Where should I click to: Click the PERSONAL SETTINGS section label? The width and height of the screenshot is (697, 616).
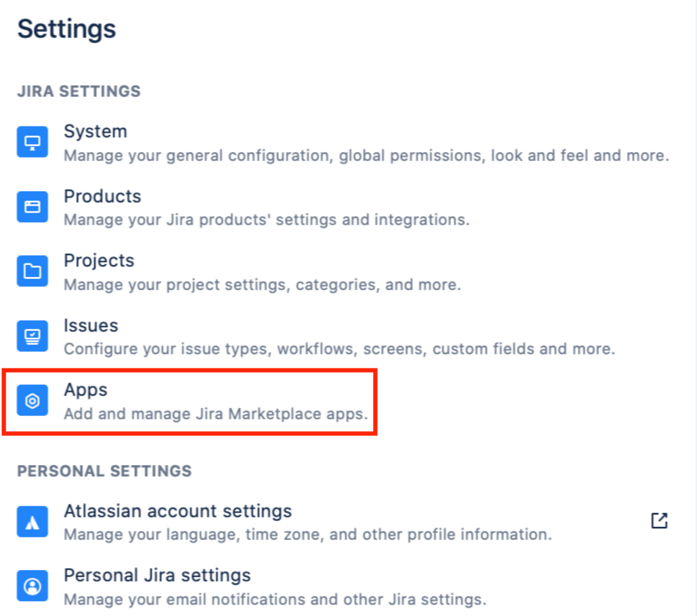[x=104, y=471]
